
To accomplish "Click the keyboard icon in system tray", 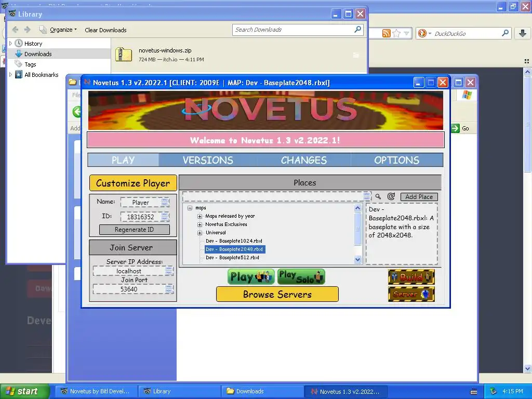I will pyautogui.click(x=474, y=392).
